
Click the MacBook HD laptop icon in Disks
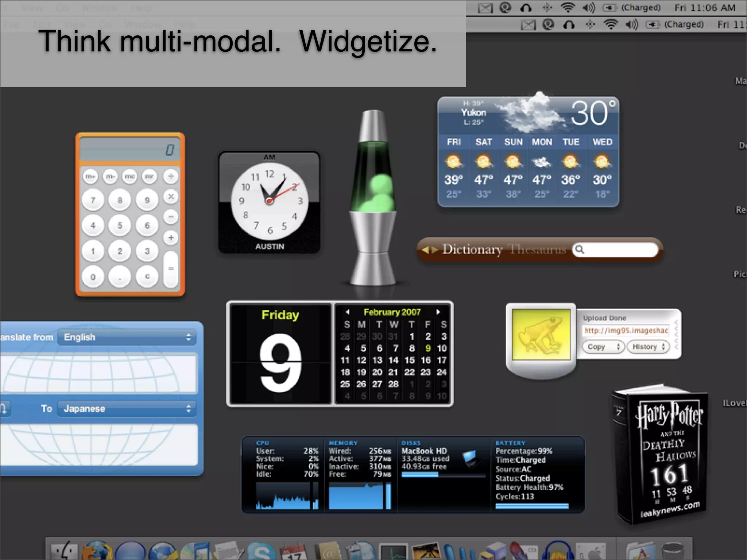pyautogui.click(x=471, y=459)
